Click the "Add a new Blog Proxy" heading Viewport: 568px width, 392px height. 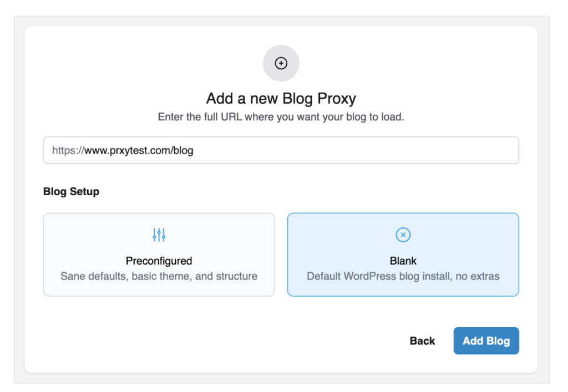tap(281, 99)
